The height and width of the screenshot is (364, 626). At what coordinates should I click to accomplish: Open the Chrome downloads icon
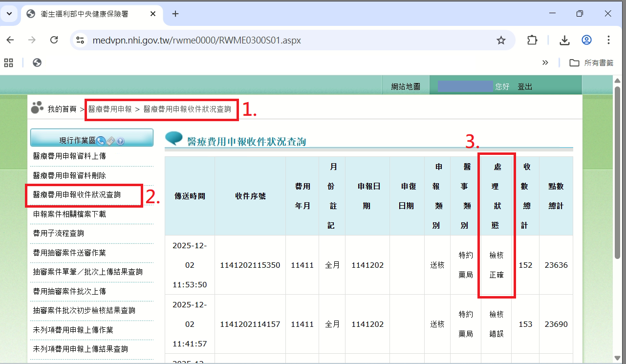pos(564,40)
